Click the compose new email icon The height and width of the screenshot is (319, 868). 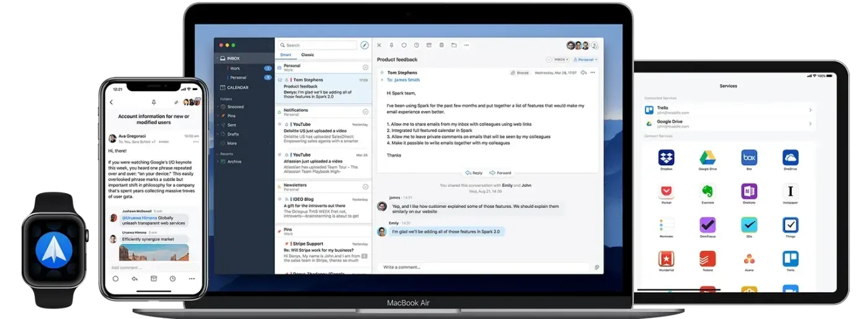(365, 45)
